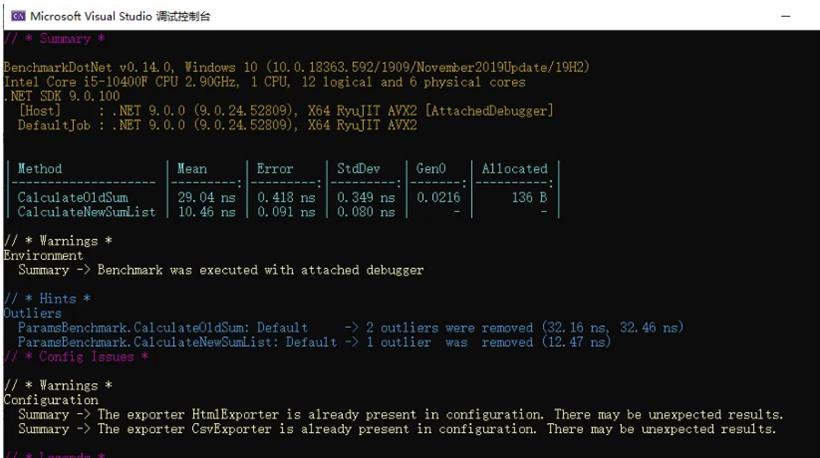Click the Config Issues header

coord(76,357)
